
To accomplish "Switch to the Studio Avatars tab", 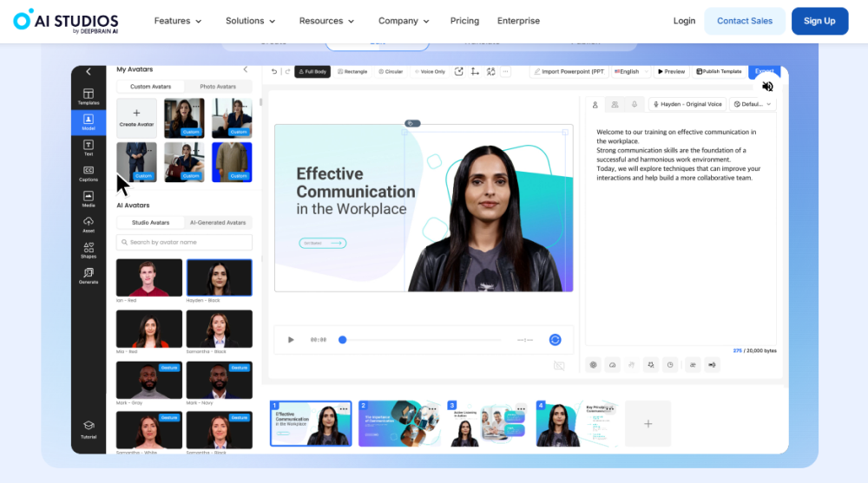I will pos(150,222).
